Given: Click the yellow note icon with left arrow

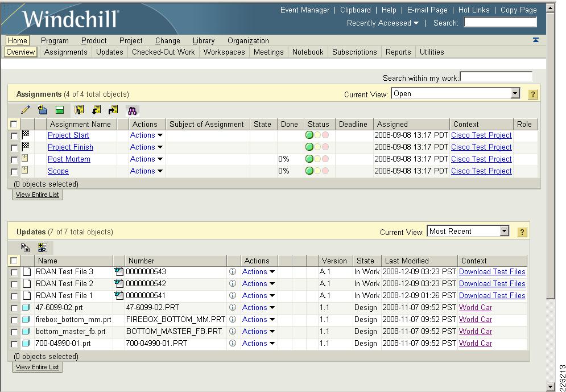Looking at the screenshot, I should (96, 110).
